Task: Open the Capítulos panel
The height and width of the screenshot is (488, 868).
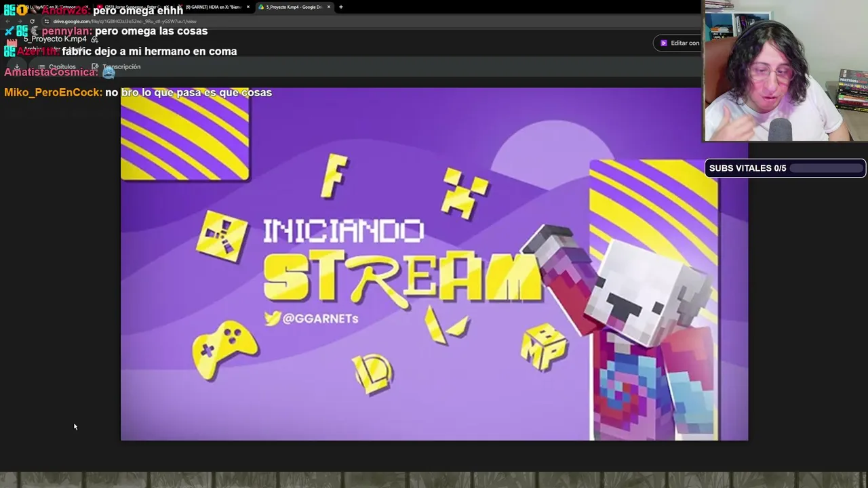Action: (57, 67)
